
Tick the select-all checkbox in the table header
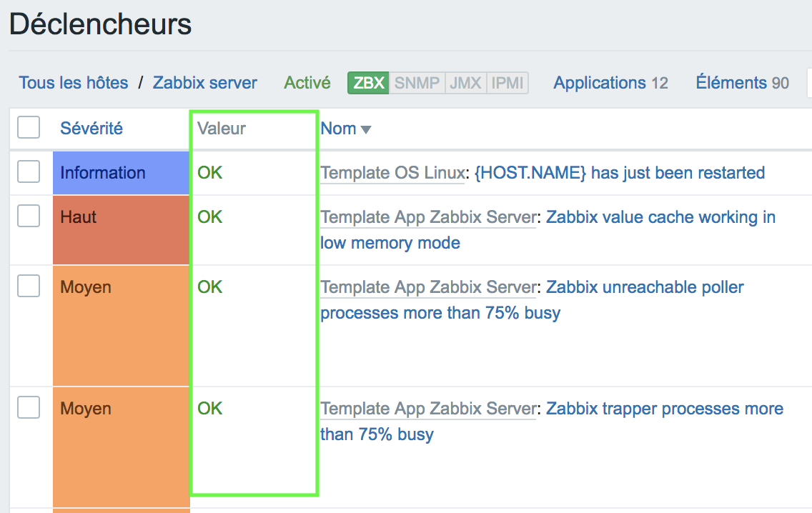pos(29,127)
